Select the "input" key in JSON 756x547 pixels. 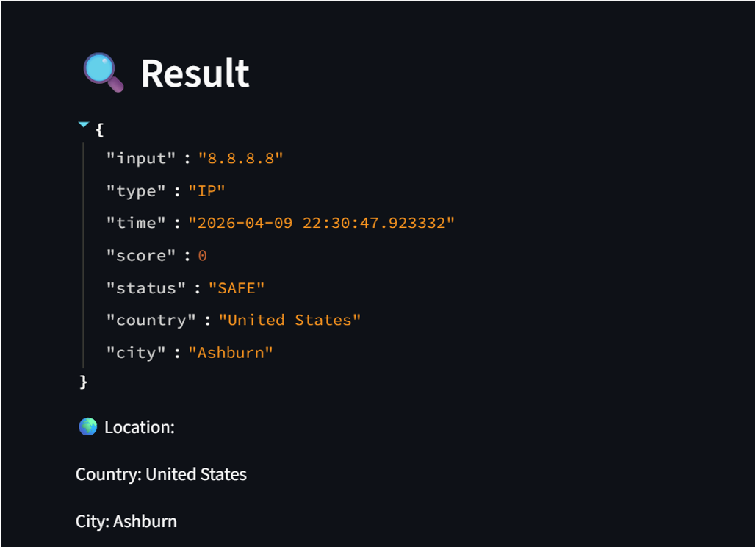[141, 158]
